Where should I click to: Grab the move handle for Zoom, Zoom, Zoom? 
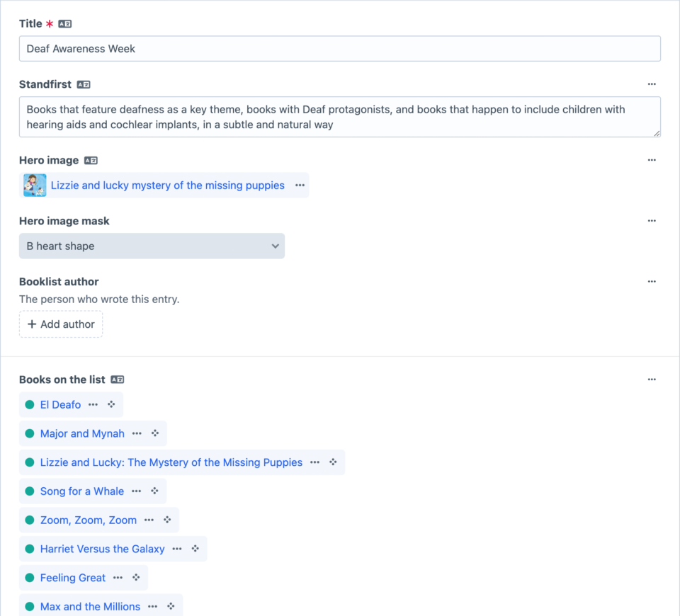[x=167, y=520]
